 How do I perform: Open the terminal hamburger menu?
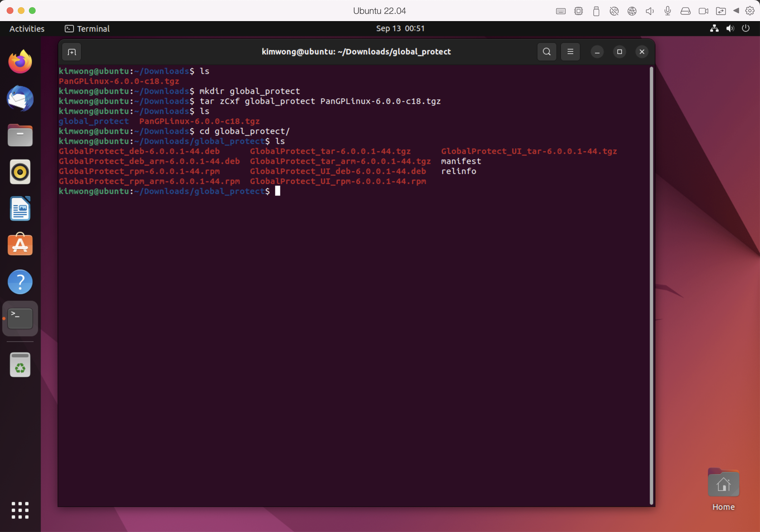(570, 52)
